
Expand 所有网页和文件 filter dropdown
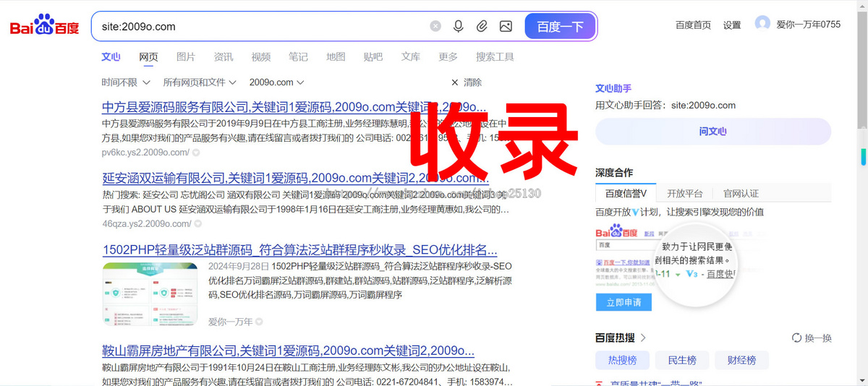tap(200, 82)
